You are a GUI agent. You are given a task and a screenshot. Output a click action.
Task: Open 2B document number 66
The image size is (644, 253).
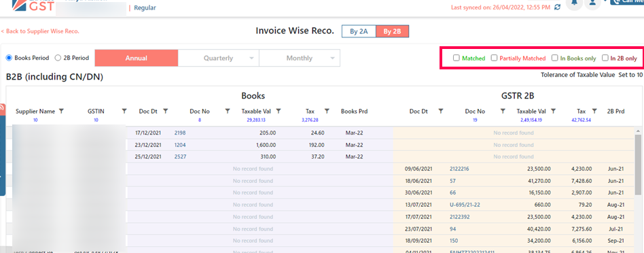453,192
